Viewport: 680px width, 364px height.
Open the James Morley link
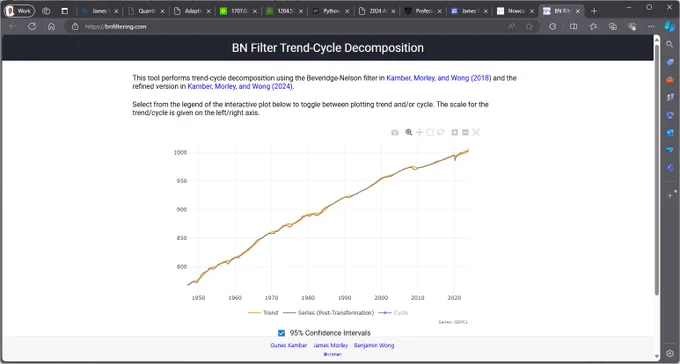pyautogui.click(x=330, y=346)
